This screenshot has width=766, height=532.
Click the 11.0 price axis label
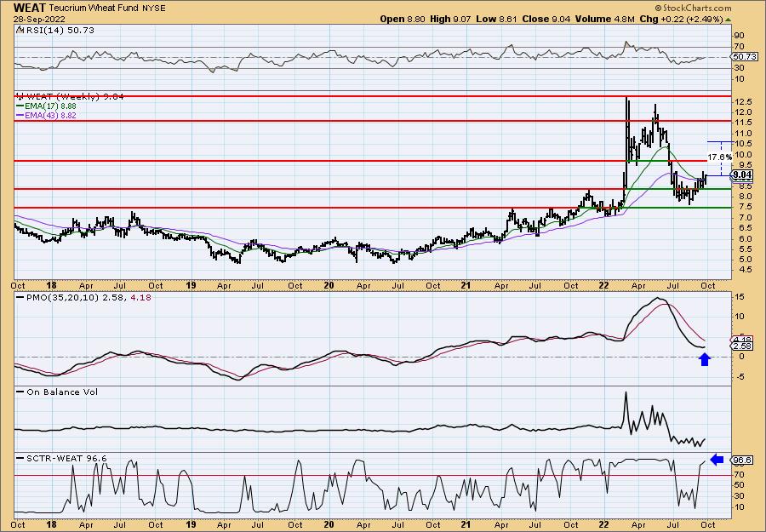pyautogui.click(x=742, y=134)
